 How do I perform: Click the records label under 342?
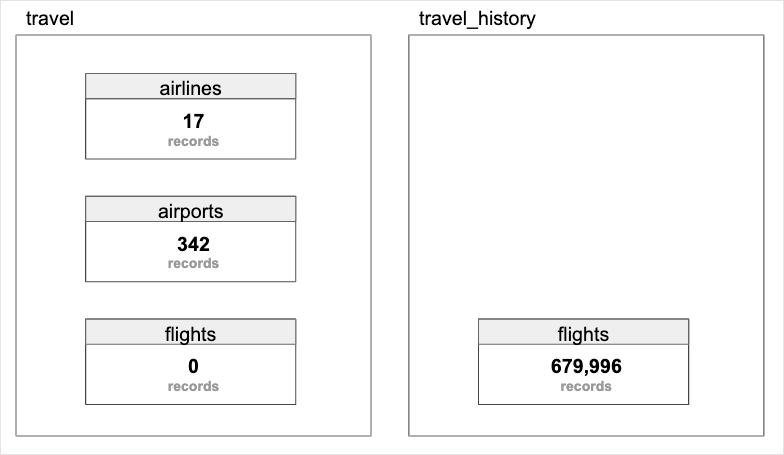point(193,264)
